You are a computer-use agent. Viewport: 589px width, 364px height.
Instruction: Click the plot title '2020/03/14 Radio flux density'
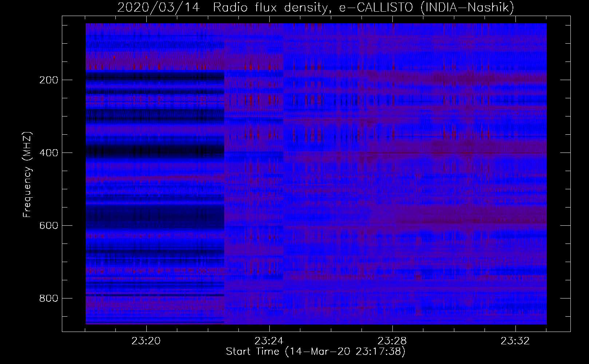pos(226,8)
